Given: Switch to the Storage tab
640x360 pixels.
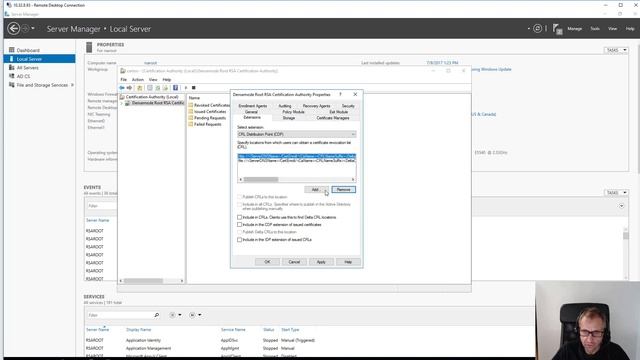Looking at the screenshot, I should 289,118.
